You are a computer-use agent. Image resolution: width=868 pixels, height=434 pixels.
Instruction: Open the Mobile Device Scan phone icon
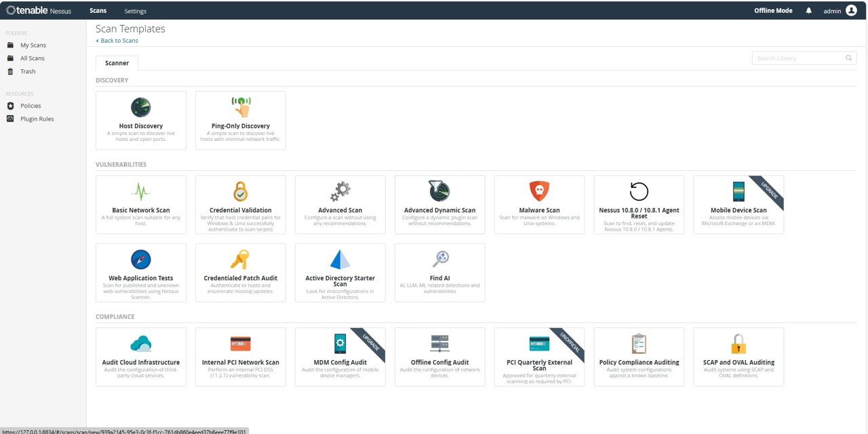click(x=738, y=191)
